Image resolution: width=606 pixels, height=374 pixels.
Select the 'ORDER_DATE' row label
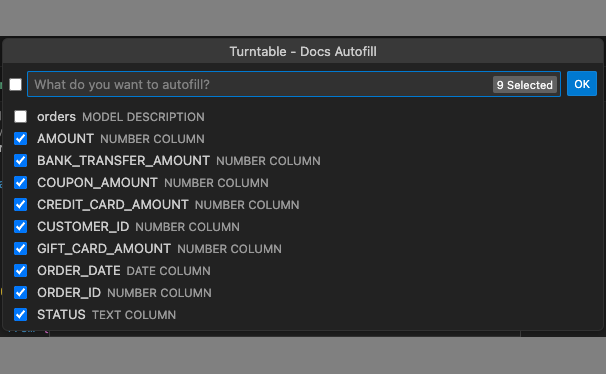[78, 271]
